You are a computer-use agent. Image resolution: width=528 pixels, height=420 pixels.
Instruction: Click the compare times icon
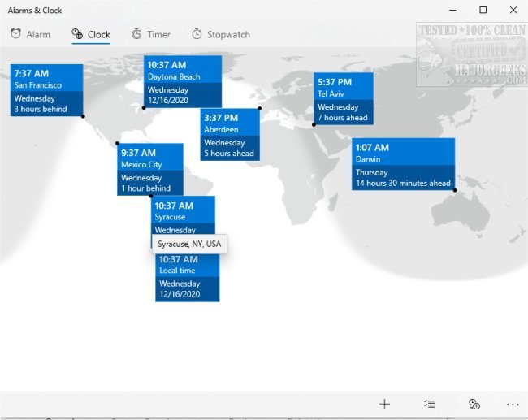(474, 404)
